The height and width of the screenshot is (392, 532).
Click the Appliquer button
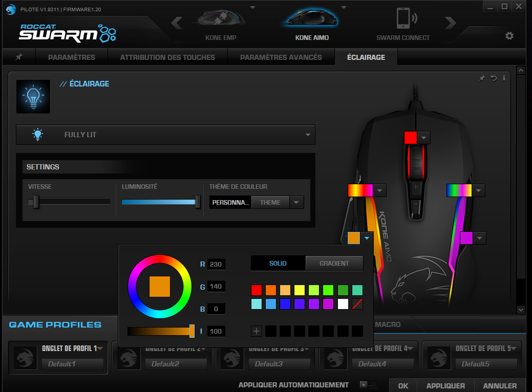click(445, 386)
